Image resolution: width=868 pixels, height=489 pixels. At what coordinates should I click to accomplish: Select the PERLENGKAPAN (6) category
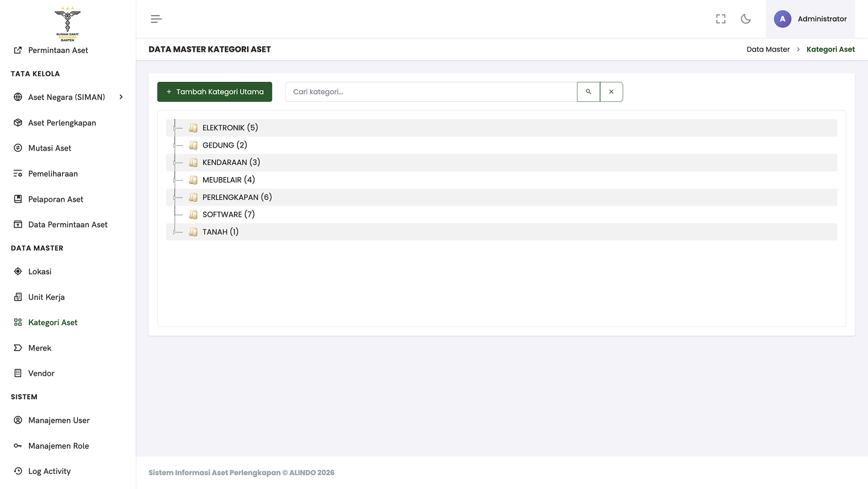237,197
